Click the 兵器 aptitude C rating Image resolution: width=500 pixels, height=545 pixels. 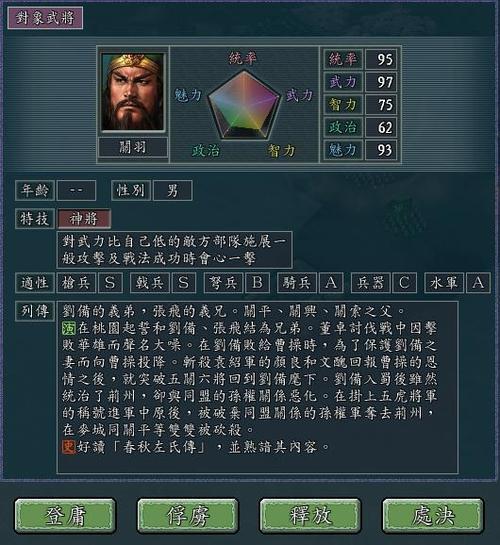[404, 283]
